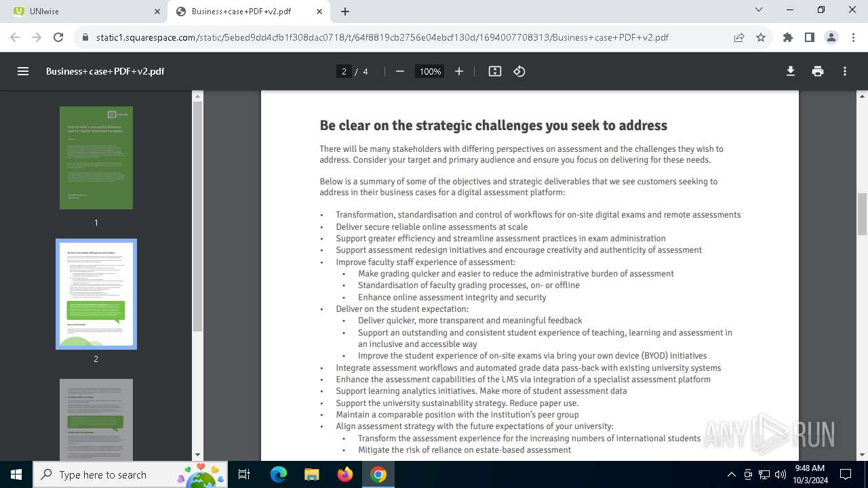The height and width of the screenshot is (488, 868).
Task: Click the zoom percentage field
Action: pyautogui.click(x=430, y=71)
